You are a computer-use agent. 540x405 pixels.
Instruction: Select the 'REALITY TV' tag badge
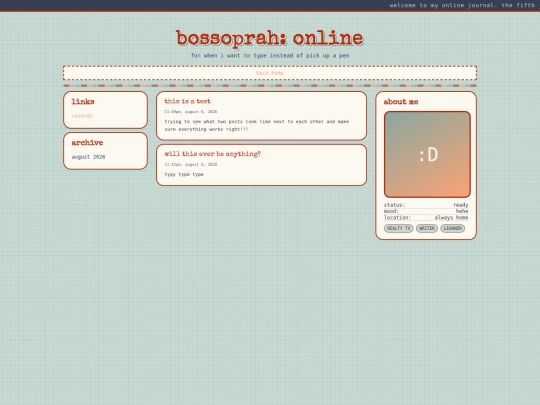pyautogui.click(x=398, y=228)
